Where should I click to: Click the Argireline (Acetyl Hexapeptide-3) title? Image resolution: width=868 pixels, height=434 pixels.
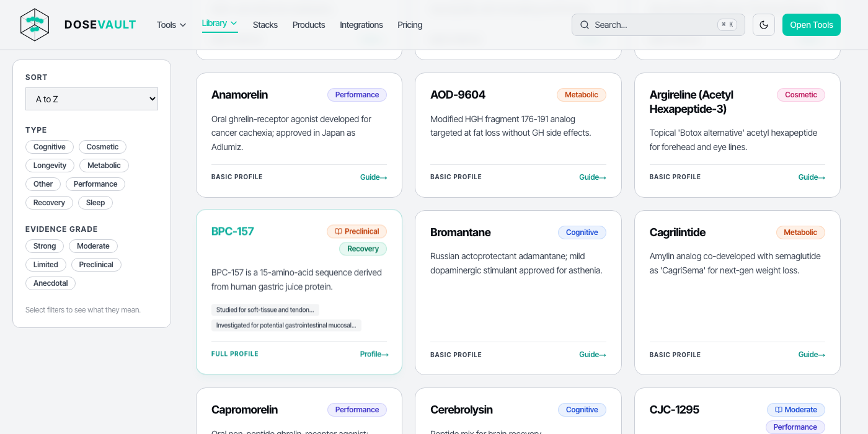(691, 102)
